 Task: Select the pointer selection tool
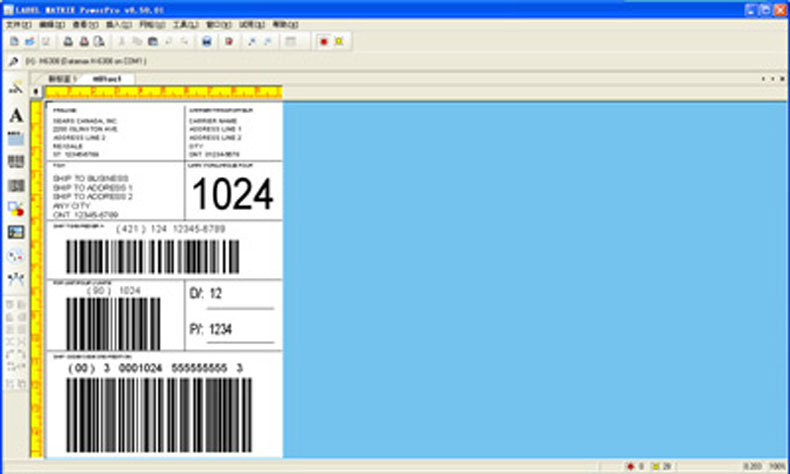coord(16,89)
